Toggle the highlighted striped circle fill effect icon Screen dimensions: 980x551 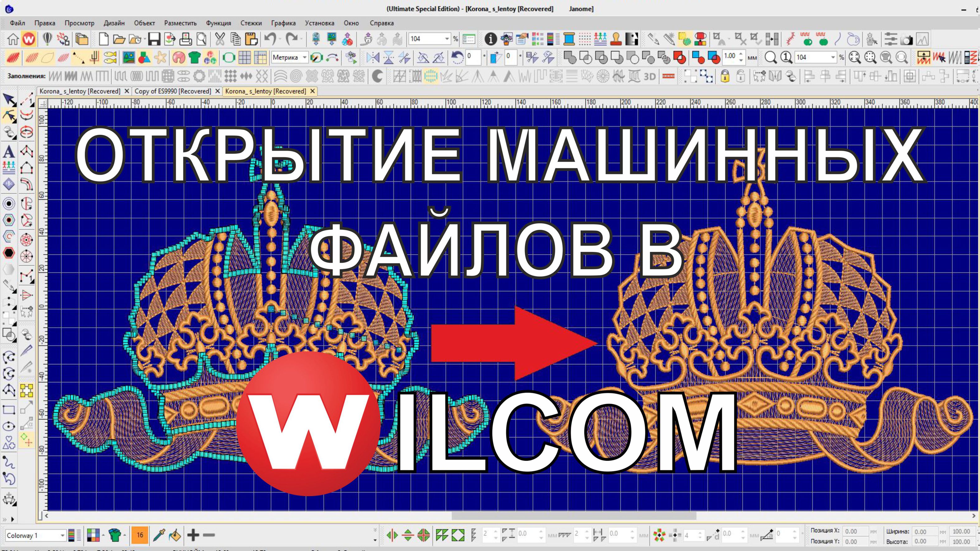[430, 76]
